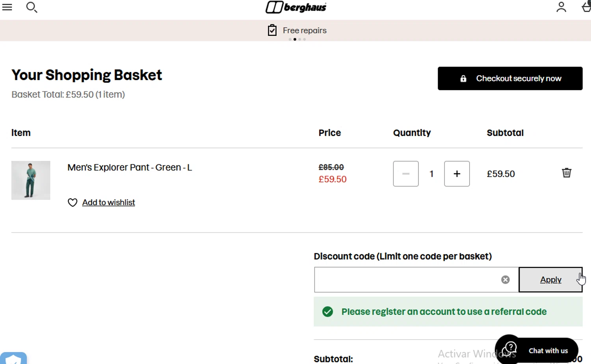Go to Berghaus home via logo

point(296,7)
